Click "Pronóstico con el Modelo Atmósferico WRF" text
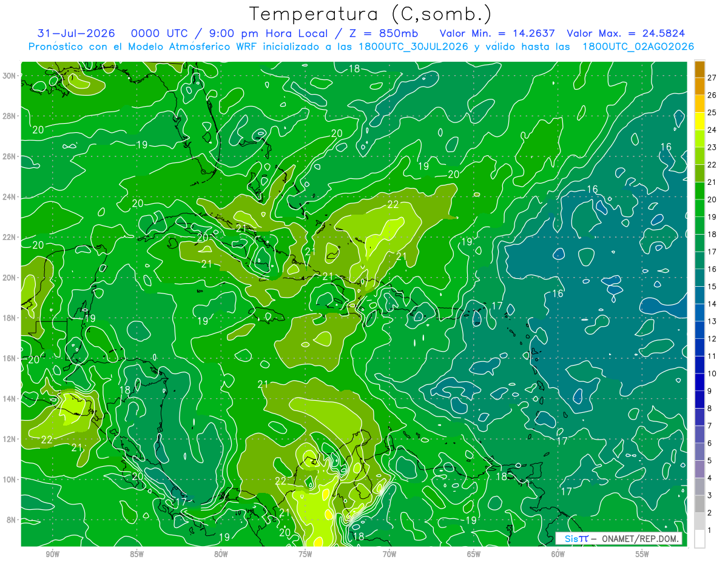Image resolution: width=728 pixels, height=562 pixels. click(x=144, y=47)
